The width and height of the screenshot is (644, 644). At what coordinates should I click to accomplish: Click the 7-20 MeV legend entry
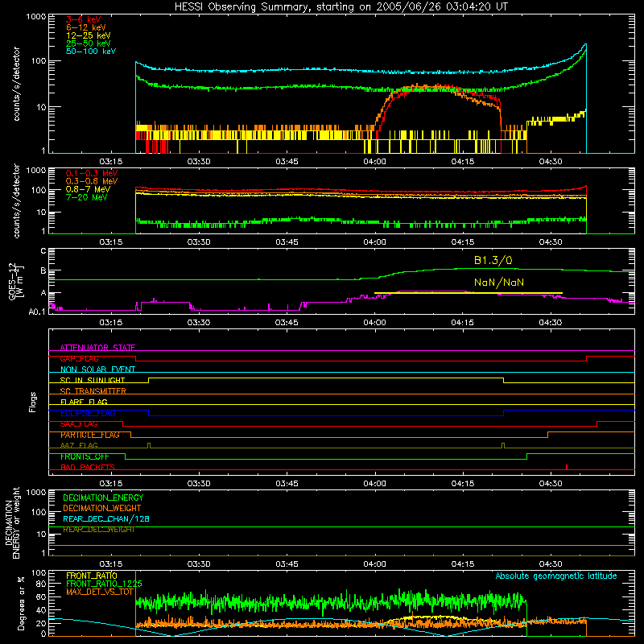tap(87, 197)
